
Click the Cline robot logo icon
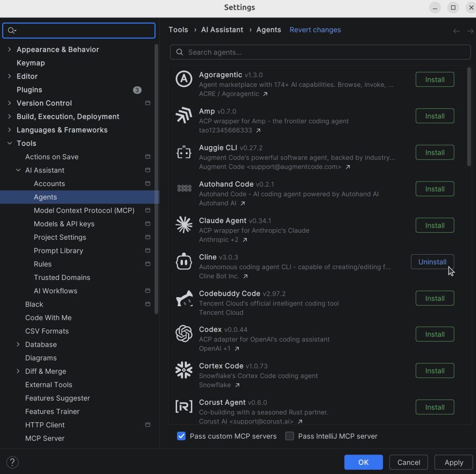pyautogui.click(x=184, y=261)
